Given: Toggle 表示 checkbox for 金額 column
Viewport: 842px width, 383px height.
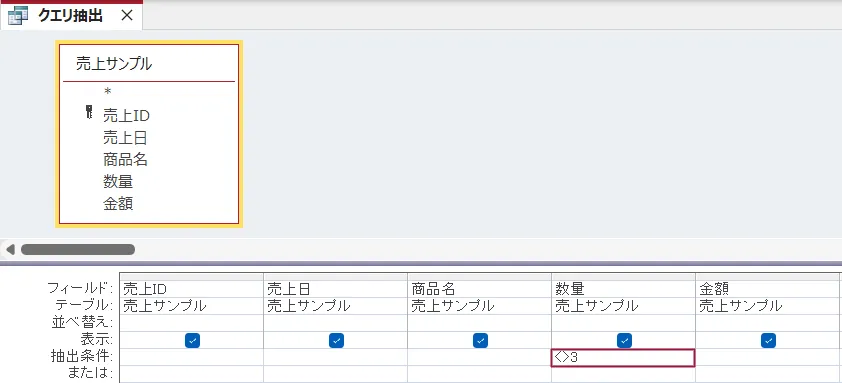Looking at the screenshot, I should [768, 340].
